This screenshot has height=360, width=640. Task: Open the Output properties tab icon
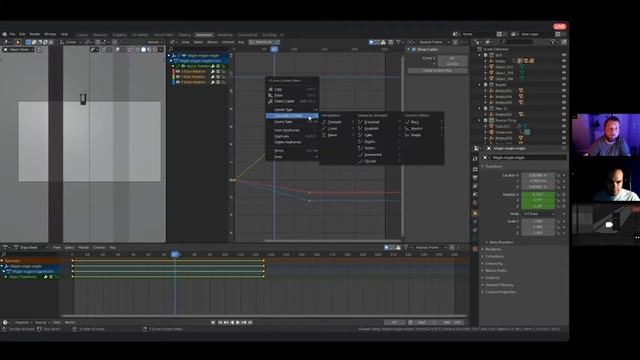pyautogui.click(x=475, y=178)
